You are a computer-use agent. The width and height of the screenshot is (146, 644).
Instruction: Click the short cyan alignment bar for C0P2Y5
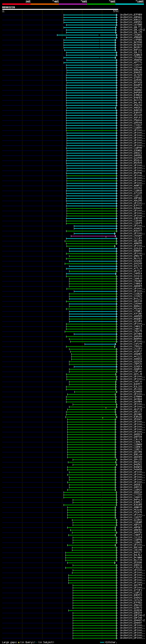(100, 344)
